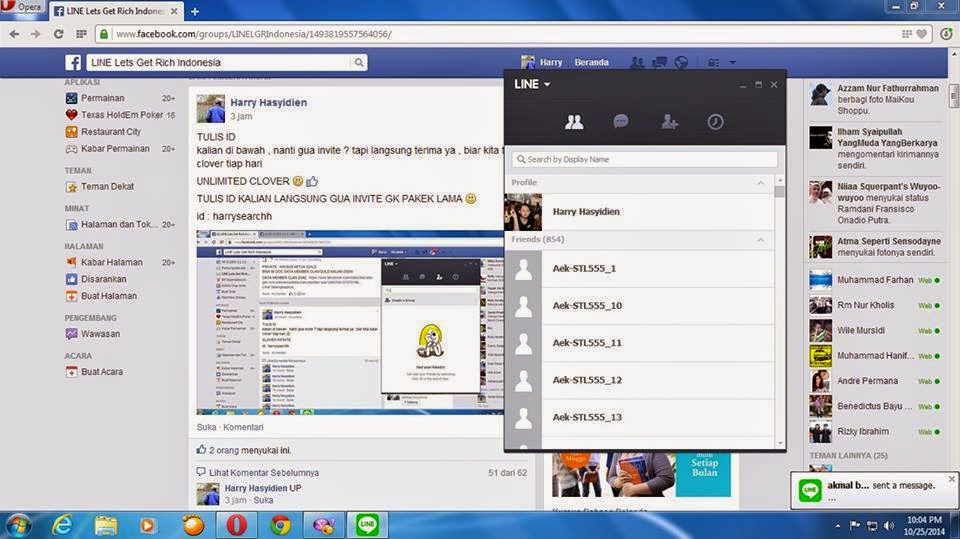
Task: Select friend Aek-STL555_11 in LINE
Action: 639,343
